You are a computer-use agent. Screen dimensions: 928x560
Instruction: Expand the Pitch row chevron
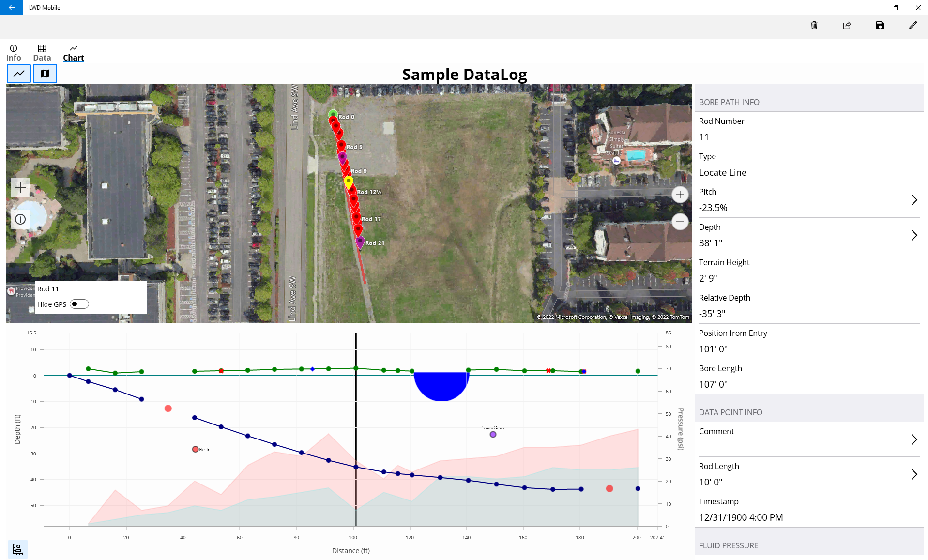(x=914, y=200)
